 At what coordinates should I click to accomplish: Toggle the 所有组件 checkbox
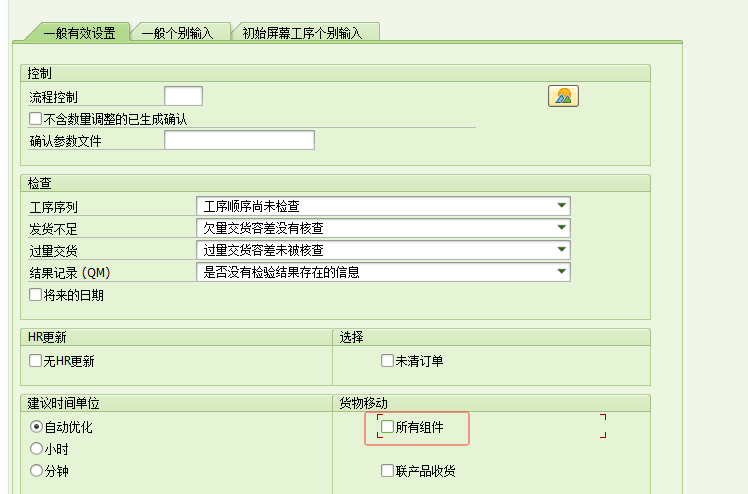388,427
